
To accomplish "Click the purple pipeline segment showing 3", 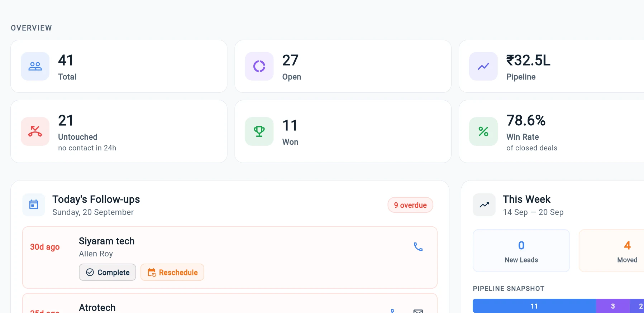I will [x=613, y=306].
